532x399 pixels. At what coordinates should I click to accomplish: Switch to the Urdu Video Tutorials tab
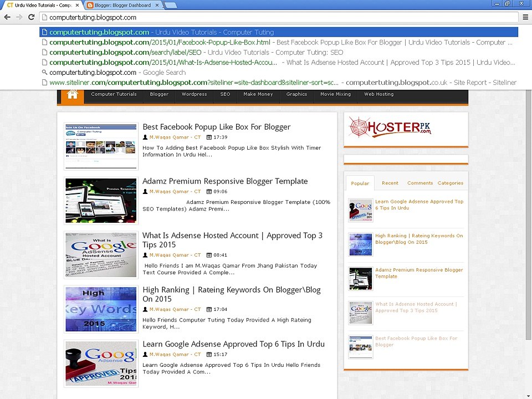pos(43,5)
